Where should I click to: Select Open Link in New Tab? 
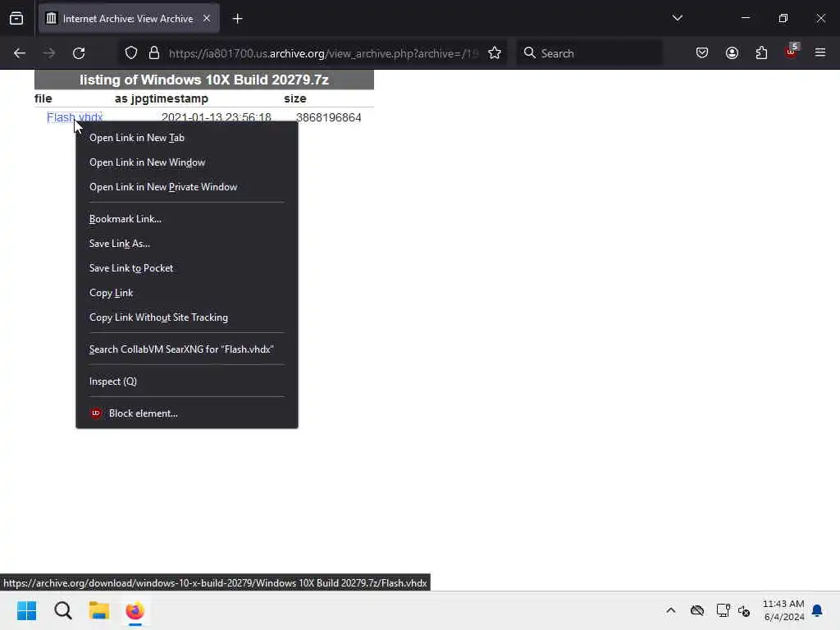pos(187,138)
